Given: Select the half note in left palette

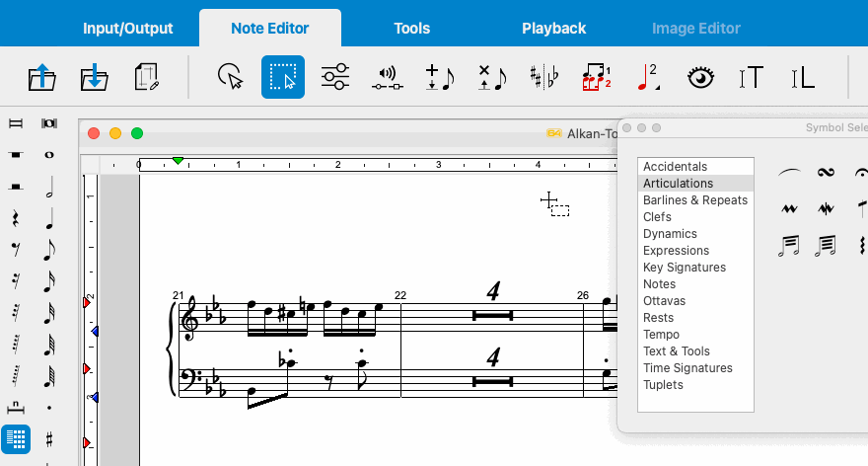Looking at the screenshot, I should pos(48,188).
